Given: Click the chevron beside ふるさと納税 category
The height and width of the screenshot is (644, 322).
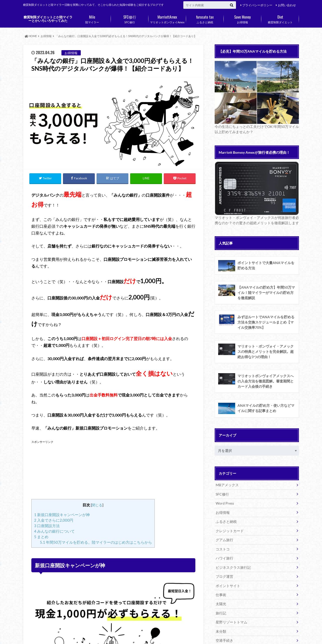Looking at the screenshot, I should [x=297, y=522].
